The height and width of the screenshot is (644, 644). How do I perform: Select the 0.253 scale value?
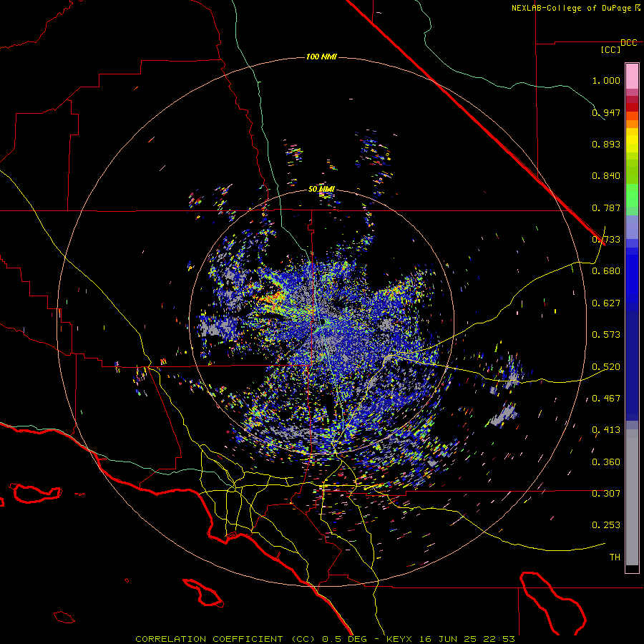click(x=606, y=525)
